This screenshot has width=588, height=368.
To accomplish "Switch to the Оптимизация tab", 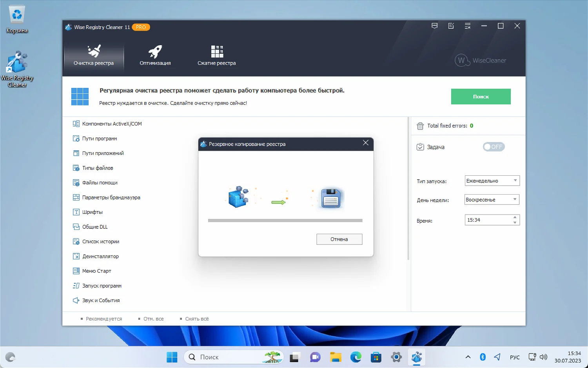I will pyautogui.click(x=155, y=55).
